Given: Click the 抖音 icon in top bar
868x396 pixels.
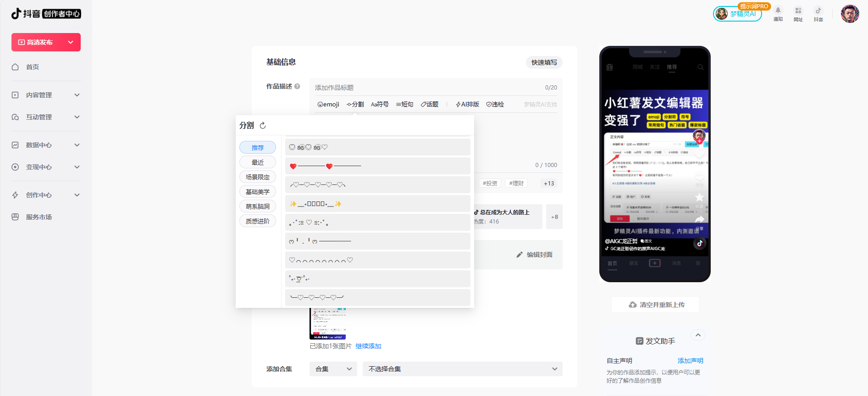Looking at the screenshot, I should (818, 11).
